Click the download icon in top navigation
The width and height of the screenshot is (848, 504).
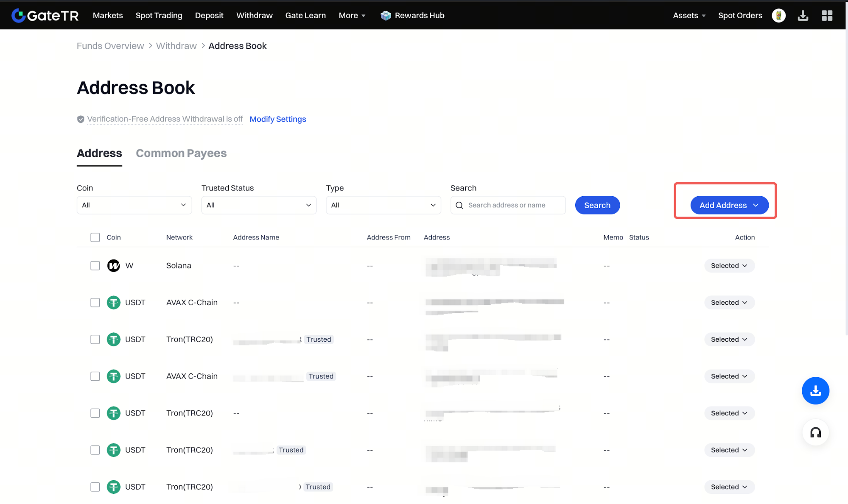click(x=803, y=16)
